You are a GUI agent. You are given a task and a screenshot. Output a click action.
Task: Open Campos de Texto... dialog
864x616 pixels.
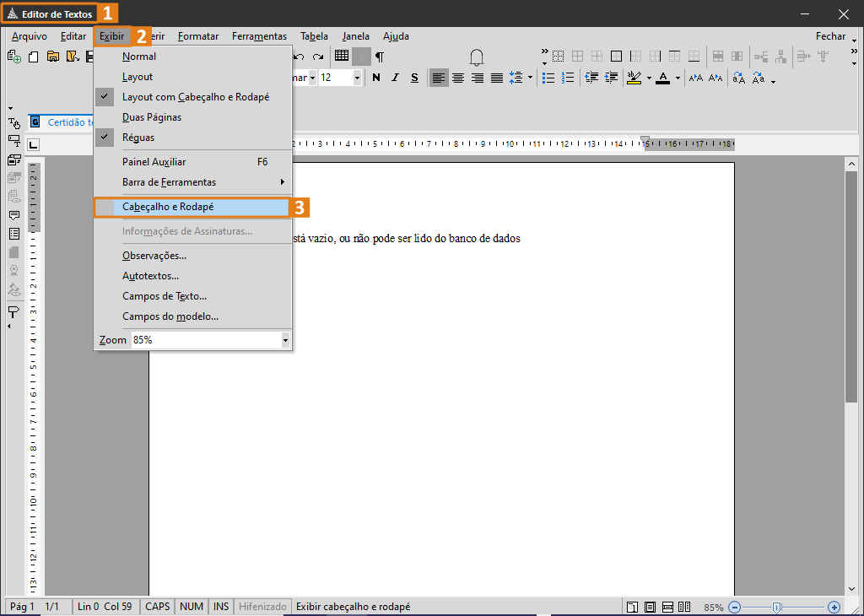[x=193, y=296]
